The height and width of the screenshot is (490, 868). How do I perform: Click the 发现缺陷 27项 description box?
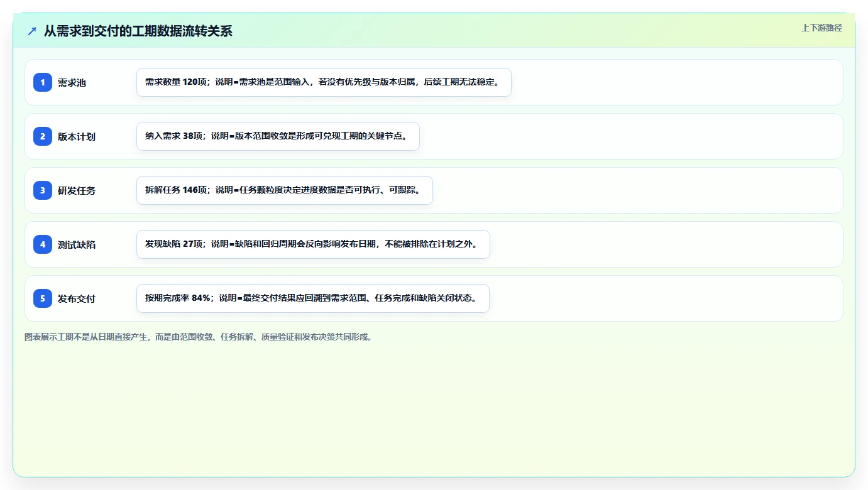(313, 244)
